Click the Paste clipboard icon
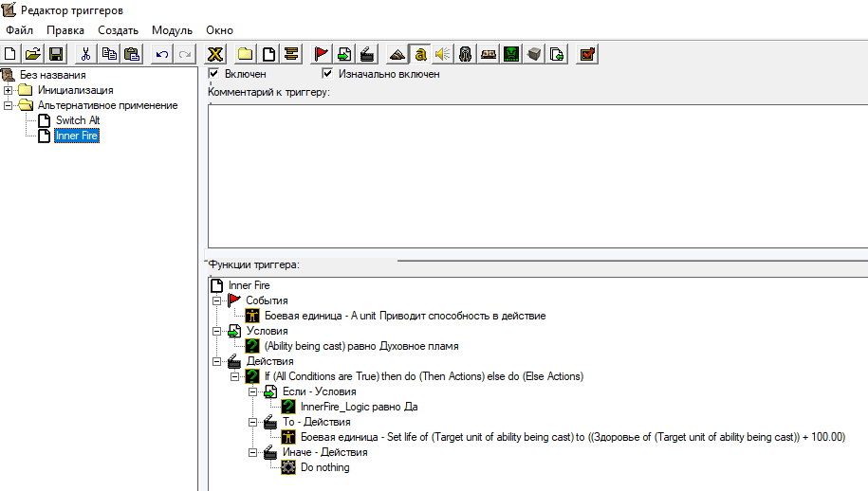 [132, 54]
